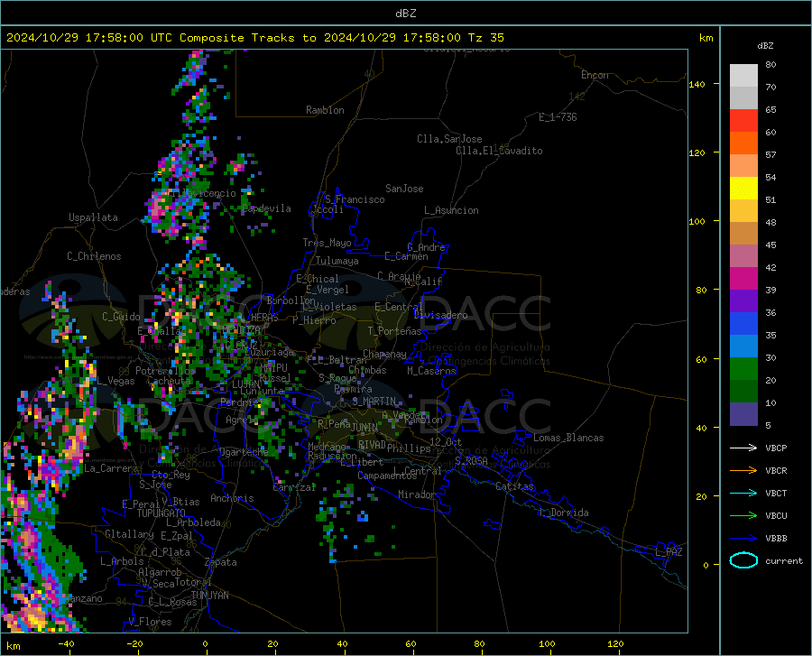Click the 'Tulumaya' map label
This screenshot has height=656, width=812.
(337, 261)
